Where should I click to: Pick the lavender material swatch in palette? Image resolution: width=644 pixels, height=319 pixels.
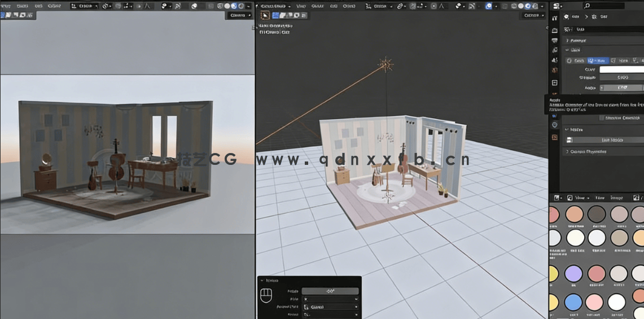coord(573,273)
